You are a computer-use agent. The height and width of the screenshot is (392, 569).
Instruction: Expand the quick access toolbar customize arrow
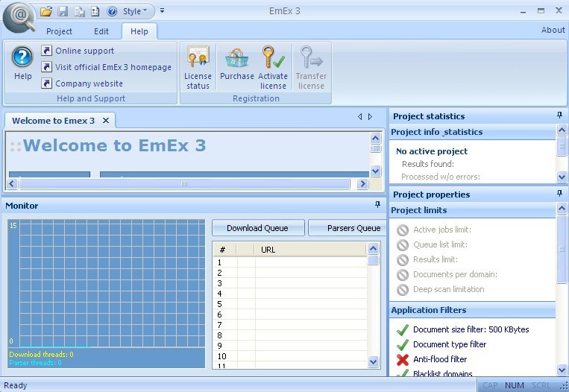coord(162,11)
